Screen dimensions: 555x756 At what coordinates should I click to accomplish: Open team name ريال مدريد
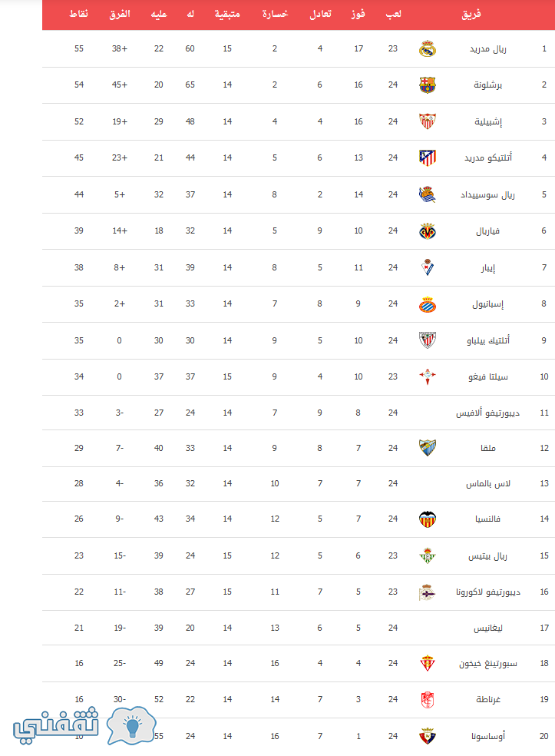488,48
